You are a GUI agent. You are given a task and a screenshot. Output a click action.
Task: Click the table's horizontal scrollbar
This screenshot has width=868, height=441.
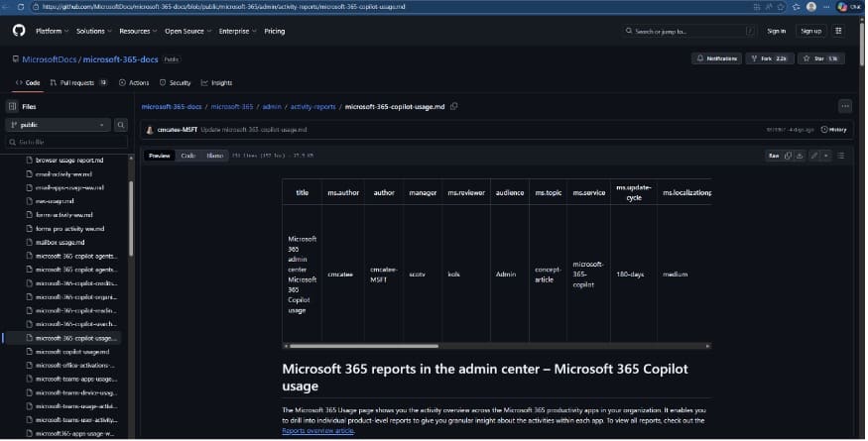361,346
